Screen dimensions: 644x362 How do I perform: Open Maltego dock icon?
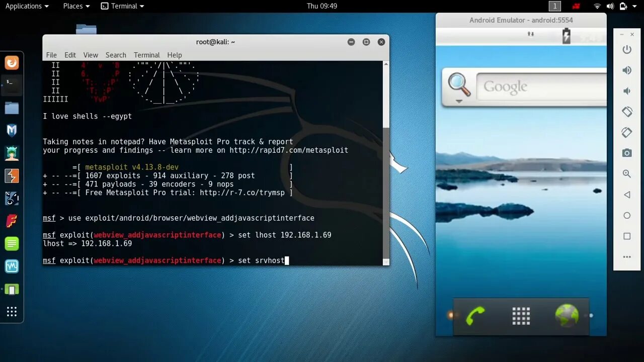click(x=12, y=199)
